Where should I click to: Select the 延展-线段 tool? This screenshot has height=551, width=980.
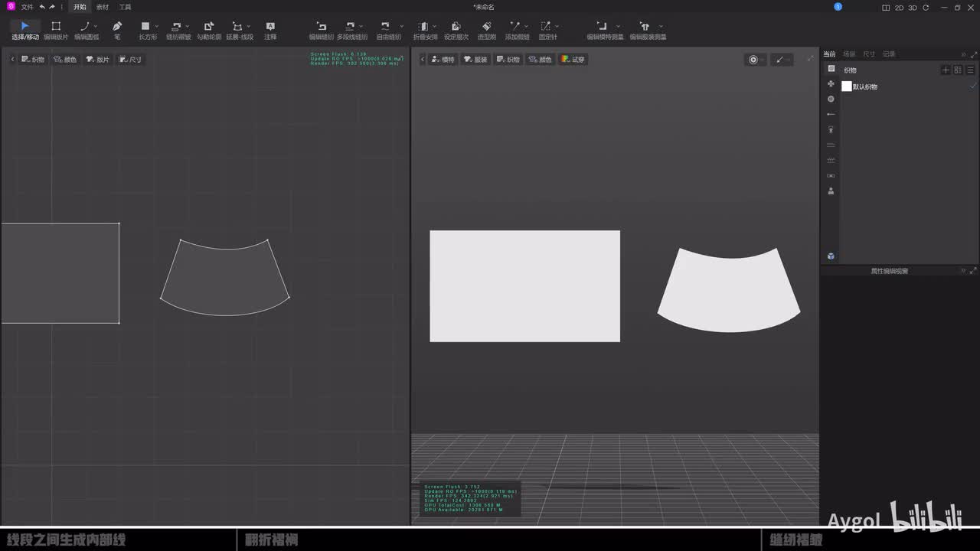(x=239, y=31)
